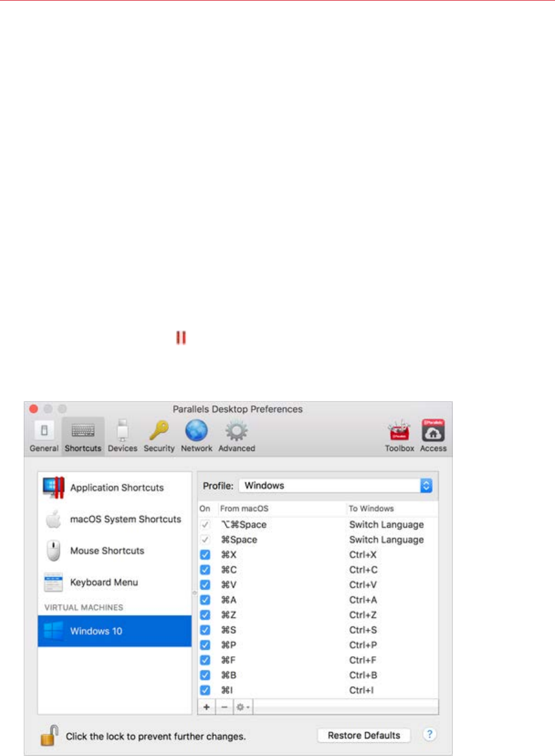Open help with the question mark button
The image size is (555, 756).
pyautogui.click(x=430, y=735)
